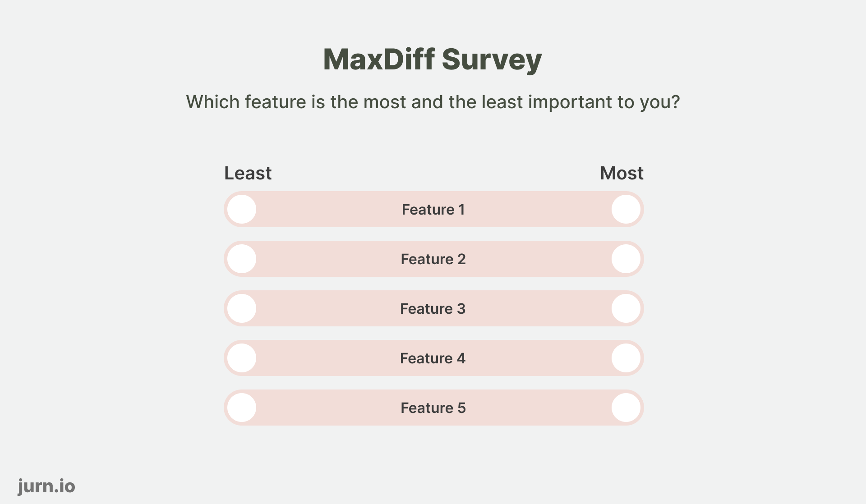The height and width of the screenshot is (504, 866).
Task: Click the Least column header
Action: (x=248, y=173)
